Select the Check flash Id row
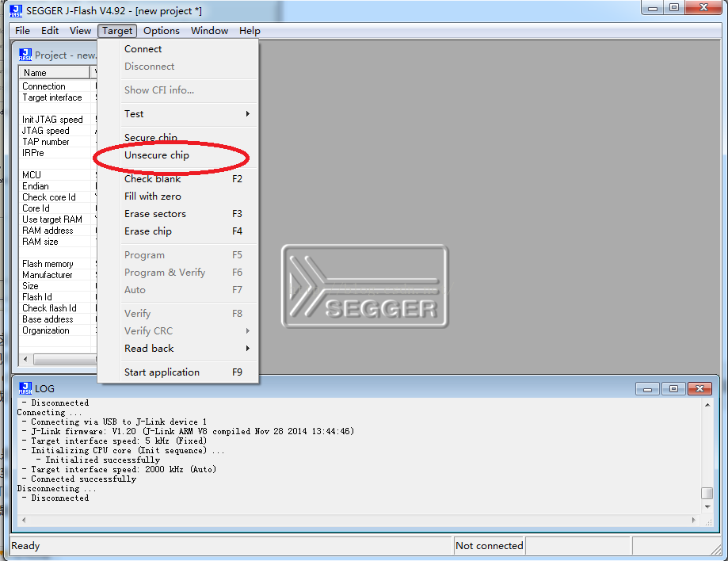This screenshot has width=728, height=561. point(58,308)
